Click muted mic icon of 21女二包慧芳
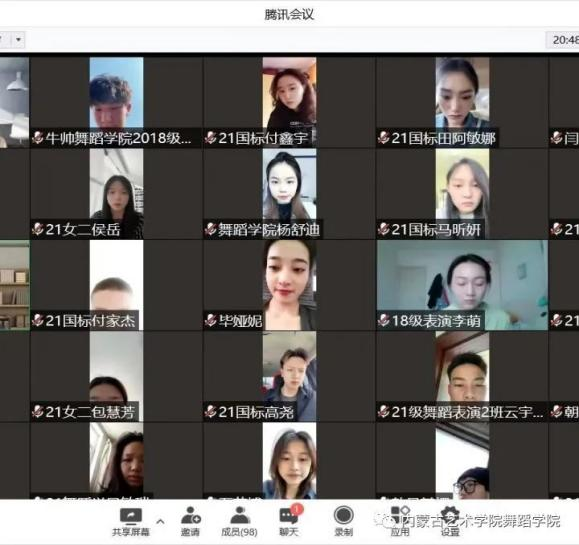The height and width of the screenshot is (545, 579). [38, 412]
